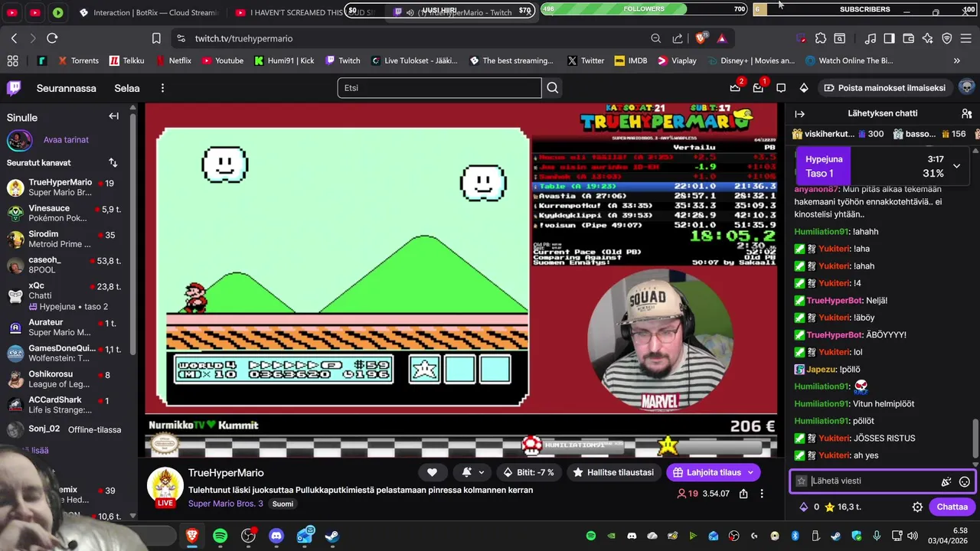Click the Bits cheer icon in chat input
This screenshot has width=980, height=551.
pos(946,481)
